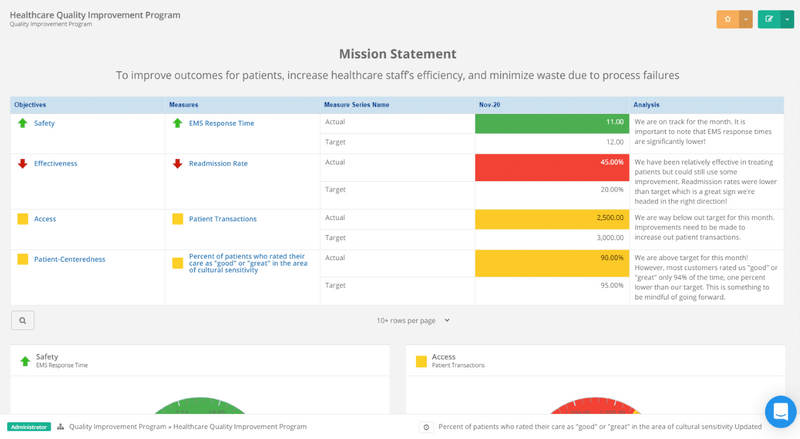Click the hierarchy icon in breadcrumb bar
The image size is (800, 439).
point(61,427)
